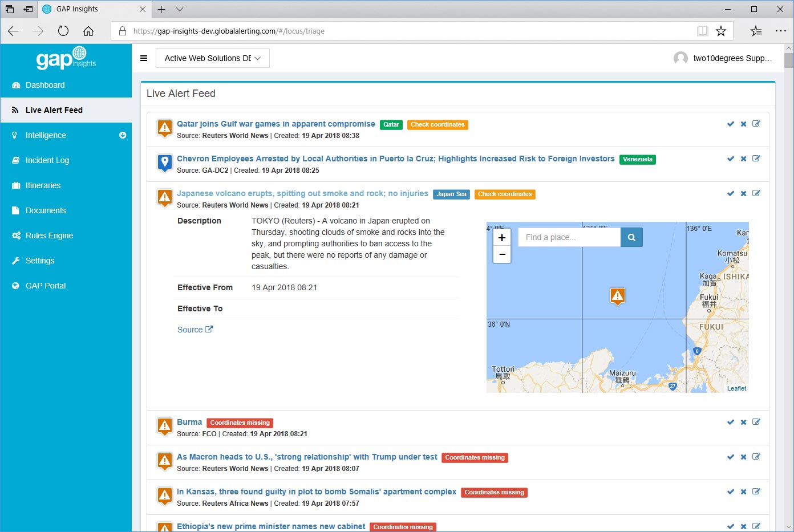Accept the Japanese volcano alert (checkmark)

click(731, 193)
